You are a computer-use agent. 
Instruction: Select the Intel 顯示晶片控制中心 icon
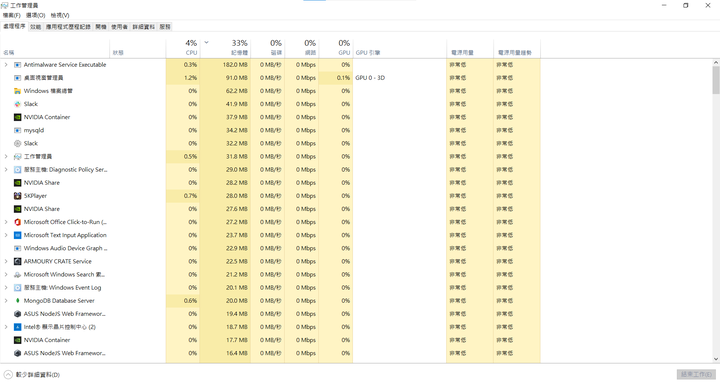(17, 327)
